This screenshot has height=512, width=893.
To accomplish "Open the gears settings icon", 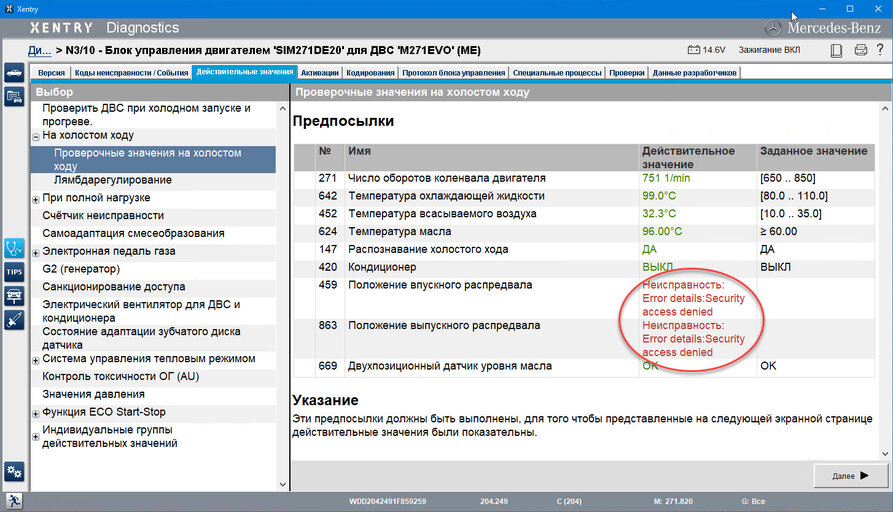I will coord(14,472).
